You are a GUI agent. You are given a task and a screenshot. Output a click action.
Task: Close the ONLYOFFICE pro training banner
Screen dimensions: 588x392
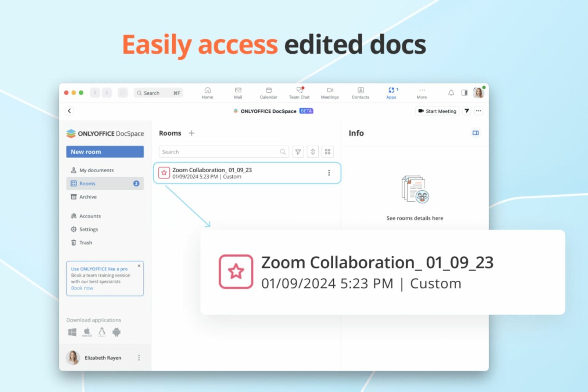coord(139,266)
